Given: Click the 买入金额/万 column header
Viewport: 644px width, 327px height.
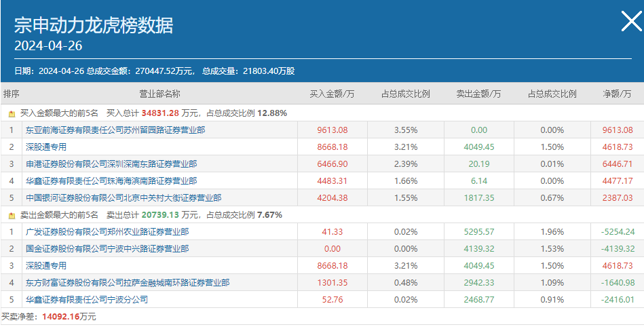Looking at the screenshot, I should [332, 94].
